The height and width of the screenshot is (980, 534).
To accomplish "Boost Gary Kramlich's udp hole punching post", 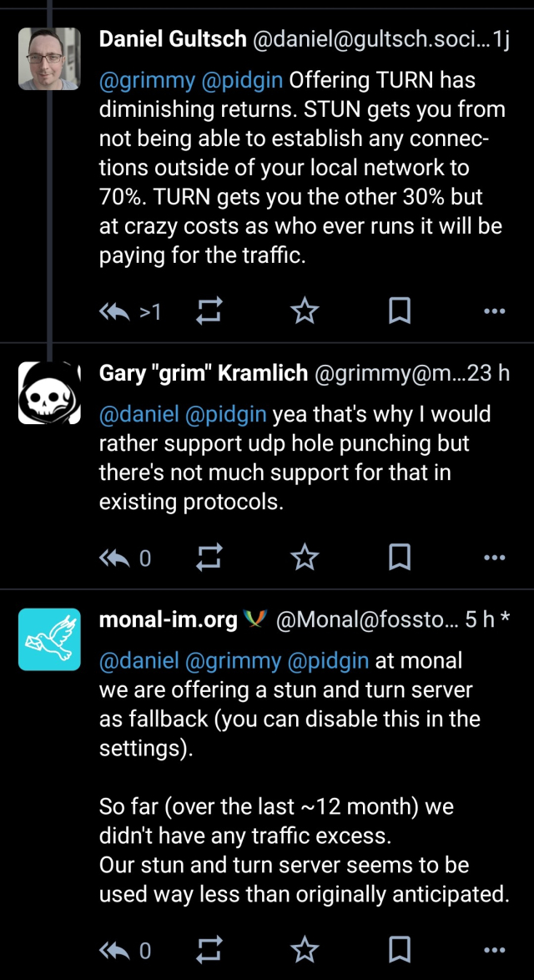I will (209, 558).
